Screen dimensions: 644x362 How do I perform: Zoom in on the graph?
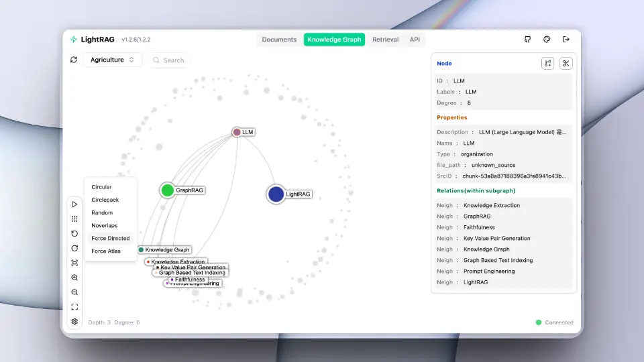pyautogui.click(x=74, y=278)
